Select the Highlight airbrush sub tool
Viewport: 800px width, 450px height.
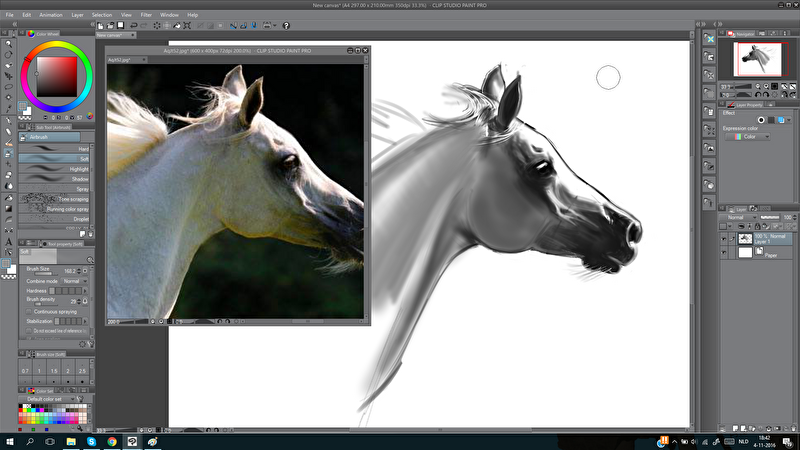pos(54,169)
